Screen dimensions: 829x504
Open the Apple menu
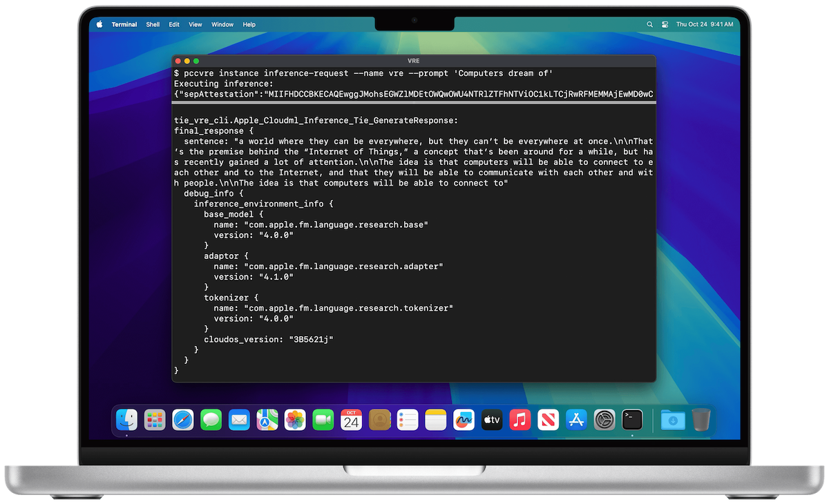coord(99,24)
